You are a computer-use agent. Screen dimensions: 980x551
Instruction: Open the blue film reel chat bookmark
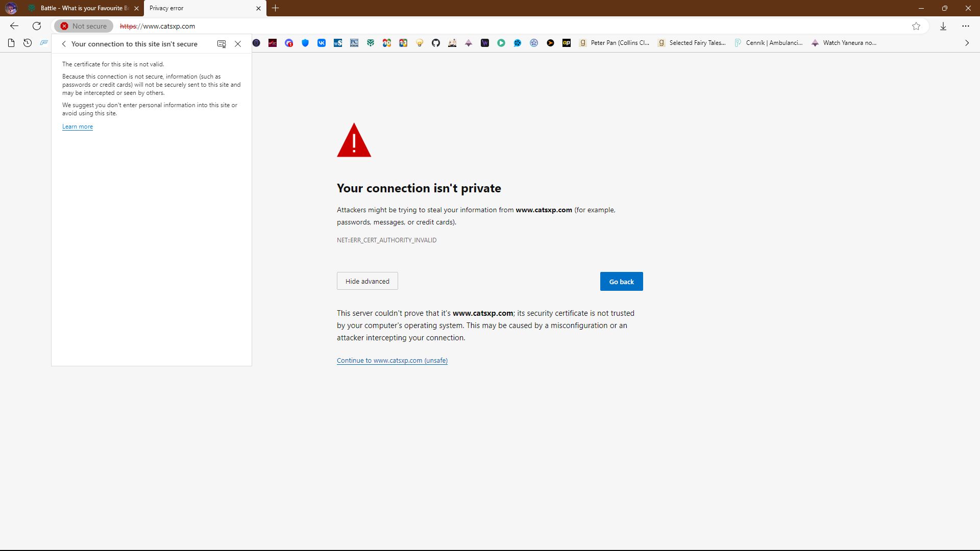point(518,43)
